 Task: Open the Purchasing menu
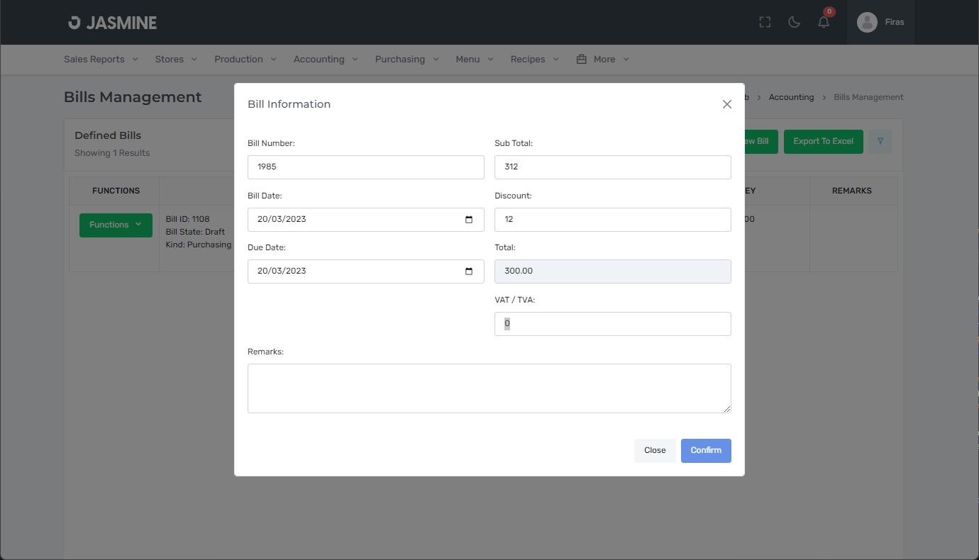406,60
